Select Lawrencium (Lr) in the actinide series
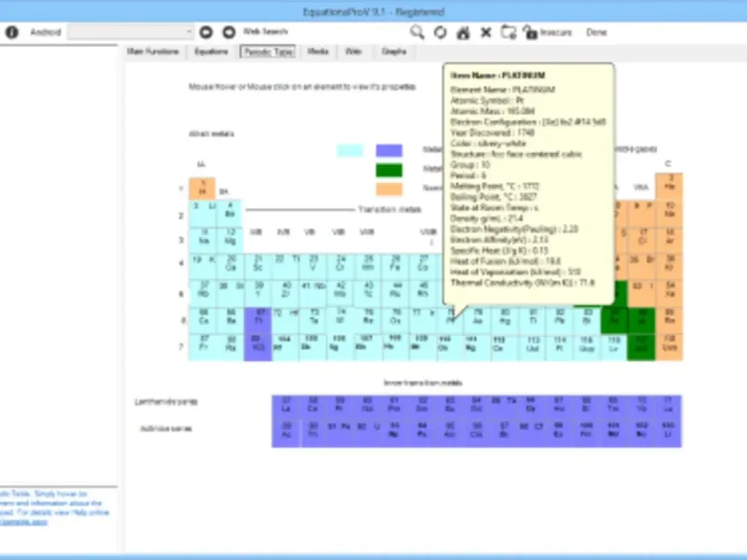747x560 pixels. (x=668, y=434)
